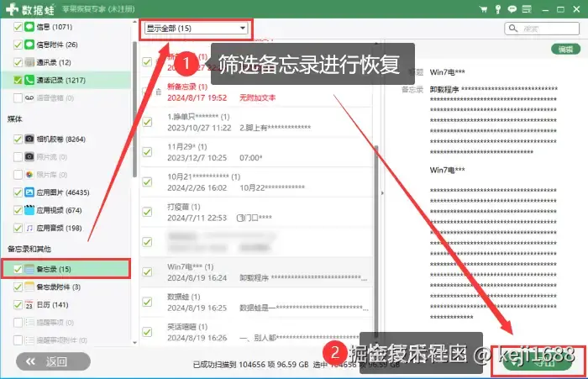This screenshot has width=588, height=379.
Task: Uncheck the 应用图片 (46435) checkbox
Action: pos(18,192)
